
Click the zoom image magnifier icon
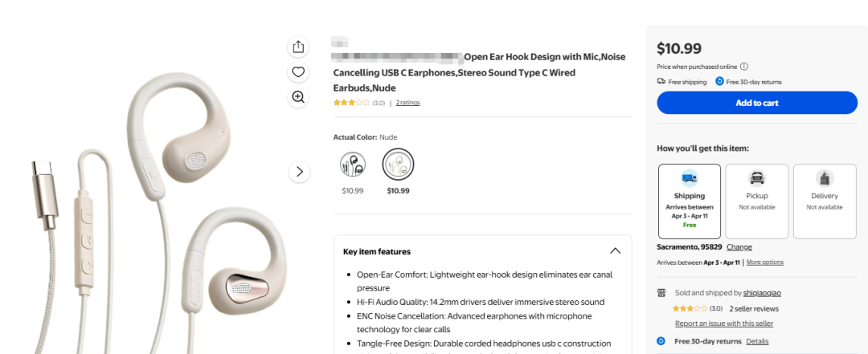click(x=298, y=97)
